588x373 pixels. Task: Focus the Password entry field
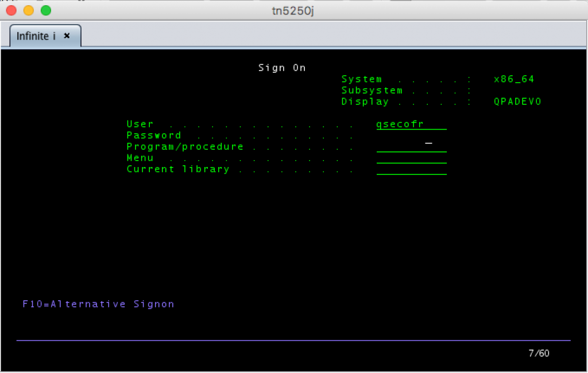411,136
